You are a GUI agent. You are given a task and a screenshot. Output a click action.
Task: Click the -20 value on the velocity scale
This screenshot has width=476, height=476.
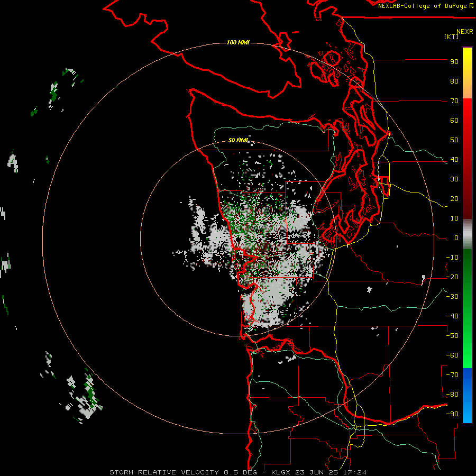click(452, 277)
